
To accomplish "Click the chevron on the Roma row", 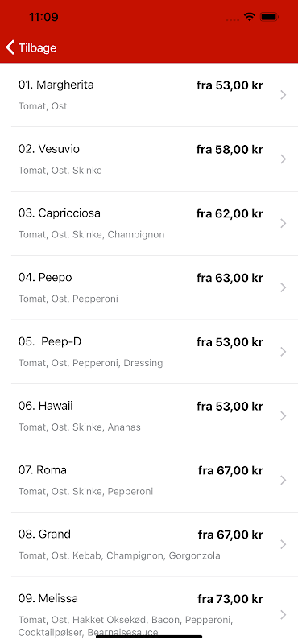I will coord(284,480).
